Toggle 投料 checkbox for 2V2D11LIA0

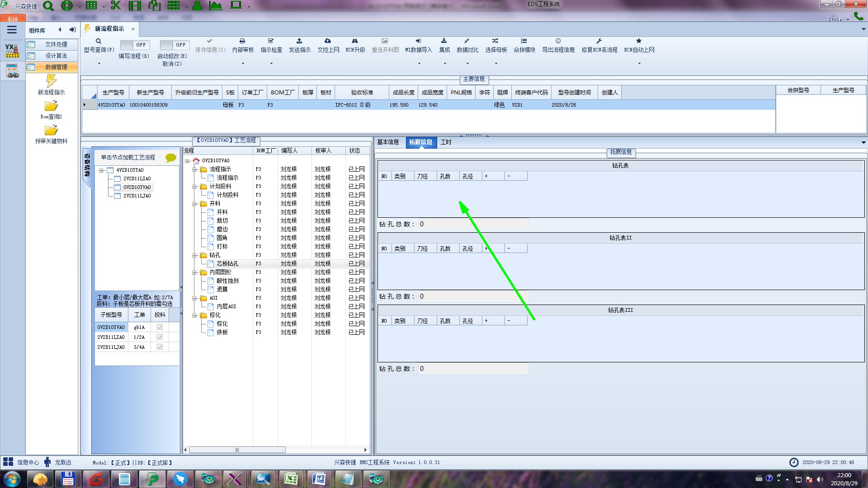(x=160, y=337)
